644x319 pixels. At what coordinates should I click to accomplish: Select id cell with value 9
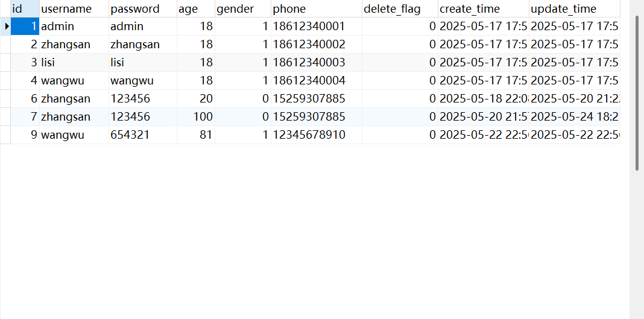(25, 134)
